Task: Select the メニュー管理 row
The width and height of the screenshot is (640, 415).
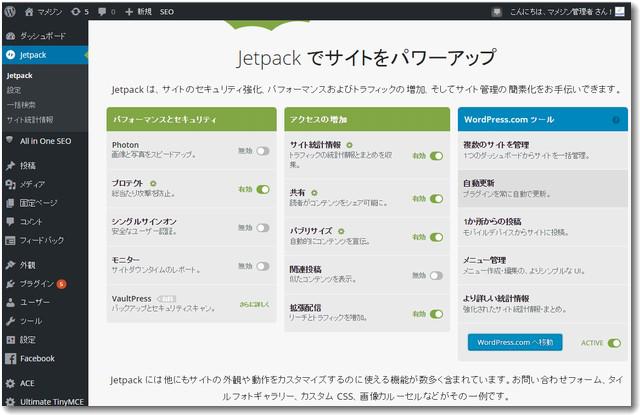Action: point(542,265)
